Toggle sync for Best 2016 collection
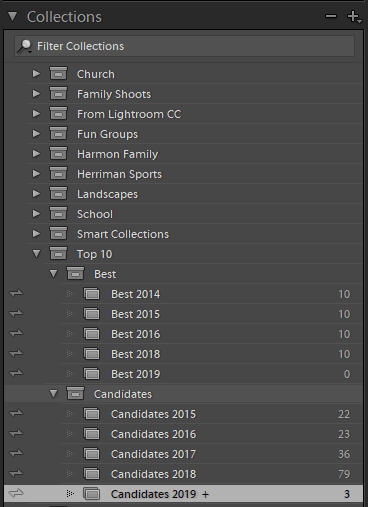Viewport: 368px width, 507px height. coord(16,333)
